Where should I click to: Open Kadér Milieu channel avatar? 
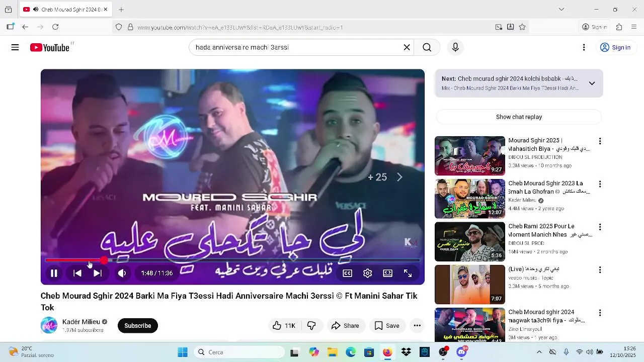(49, 325)
